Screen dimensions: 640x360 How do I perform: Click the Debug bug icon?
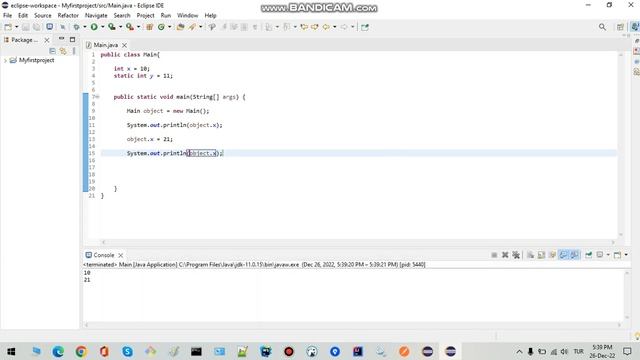pyautogui.click(x=76, y=27)
